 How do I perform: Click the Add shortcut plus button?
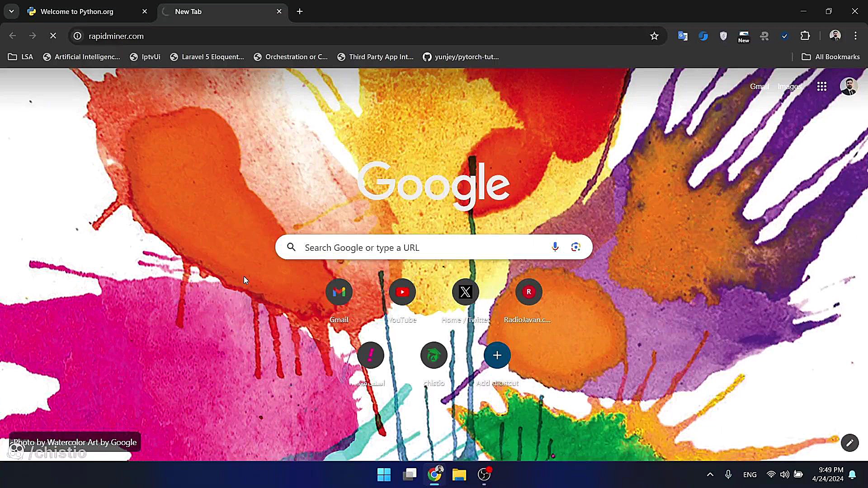[x=497, y=356]
